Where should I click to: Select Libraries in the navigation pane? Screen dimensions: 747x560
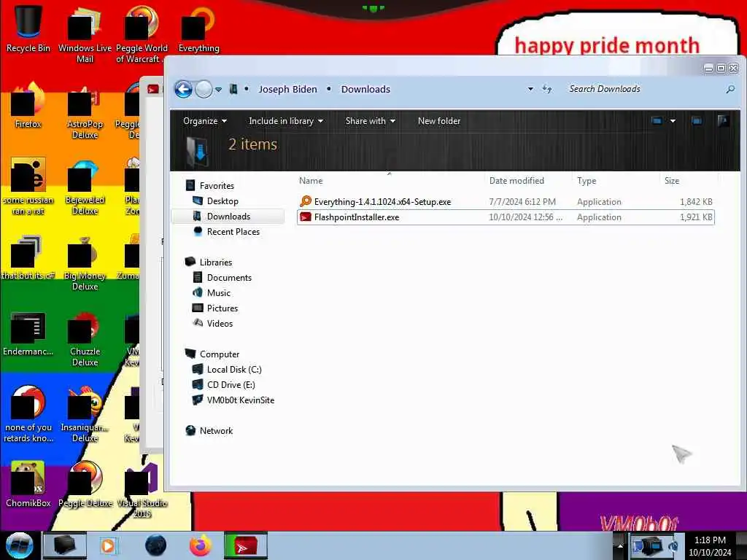point(215,262)
